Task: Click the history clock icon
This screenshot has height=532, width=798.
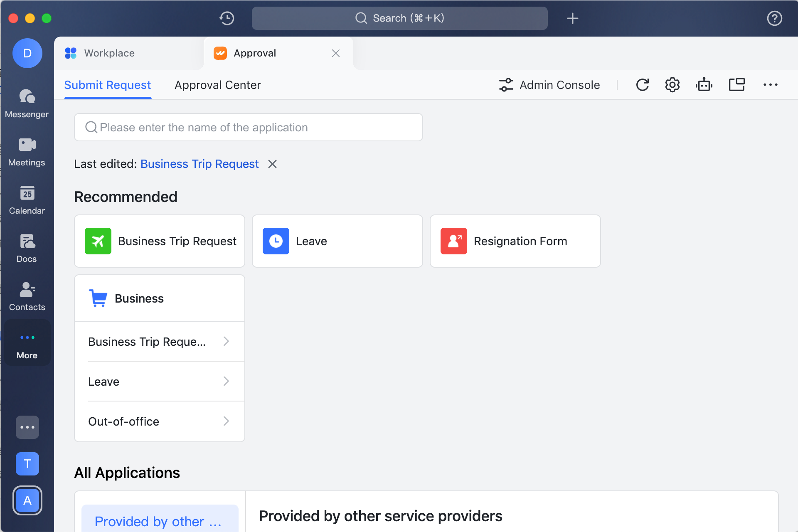Action: pos(227,18)
